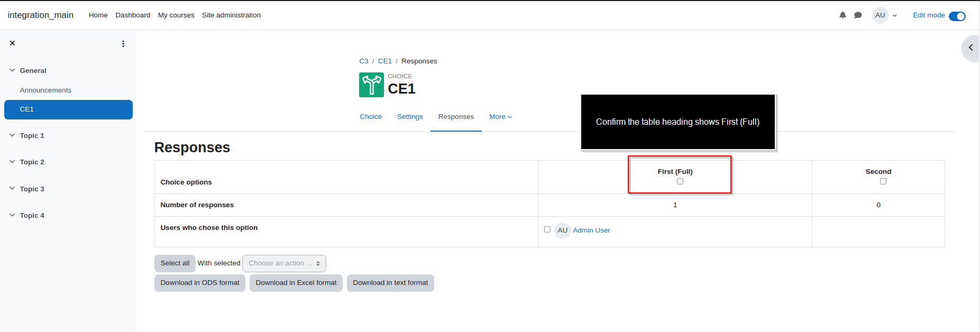Check the First (Full) column checkbox

[x=680, y=181]
